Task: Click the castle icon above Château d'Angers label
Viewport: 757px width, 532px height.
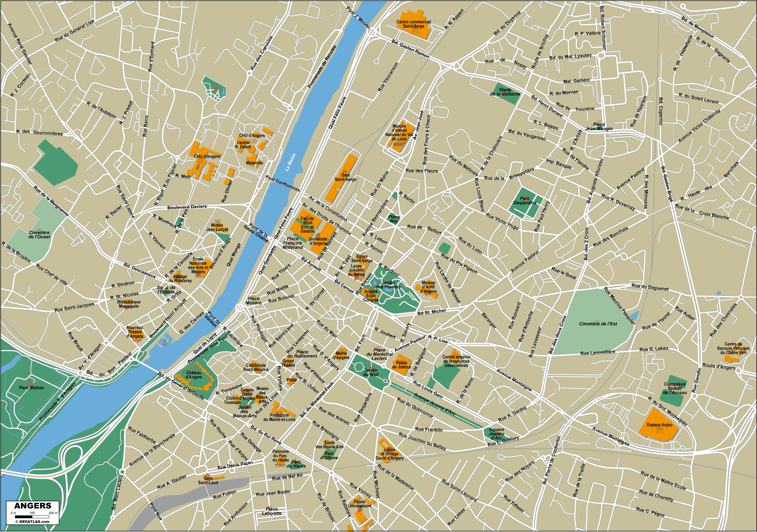Action: pyautogui.click(x=194, y=370)
